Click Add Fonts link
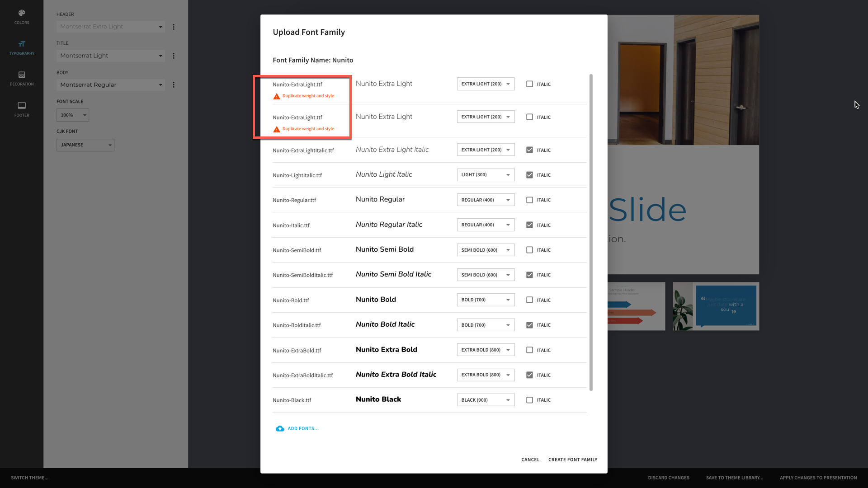 (x=303, y=428)
